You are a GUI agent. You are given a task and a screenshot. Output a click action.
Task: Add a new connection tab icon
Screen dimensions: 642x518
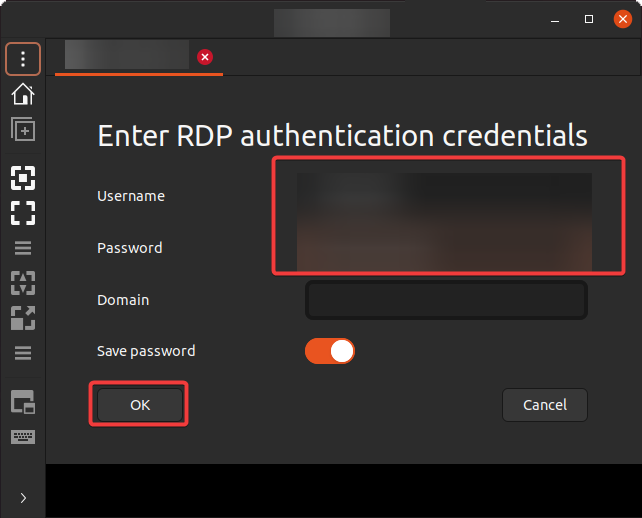[x=23, y=129]
